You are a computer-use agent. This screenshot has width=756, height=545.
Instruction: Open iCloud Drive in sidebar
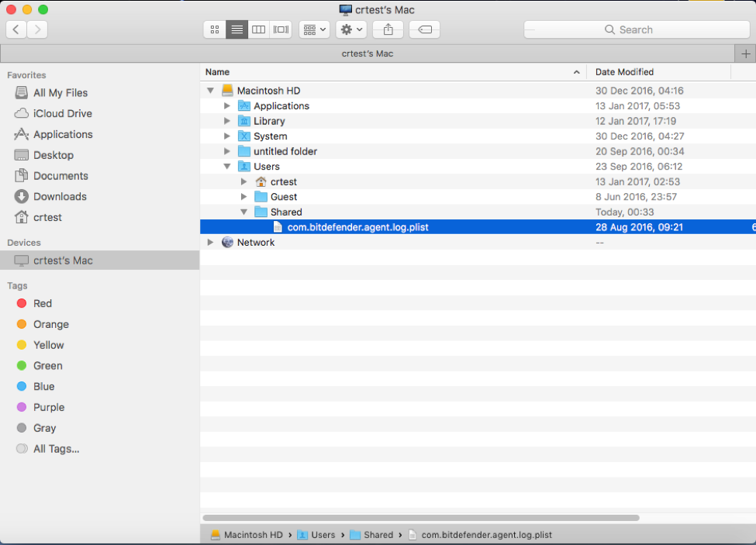[63, 114]
